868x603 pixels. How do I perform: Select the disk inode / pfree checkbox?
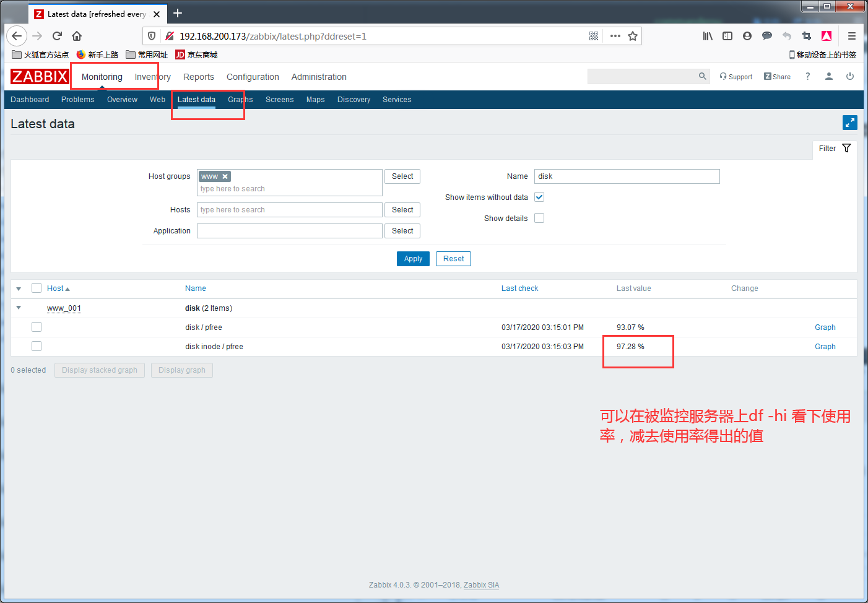[37, 346]
